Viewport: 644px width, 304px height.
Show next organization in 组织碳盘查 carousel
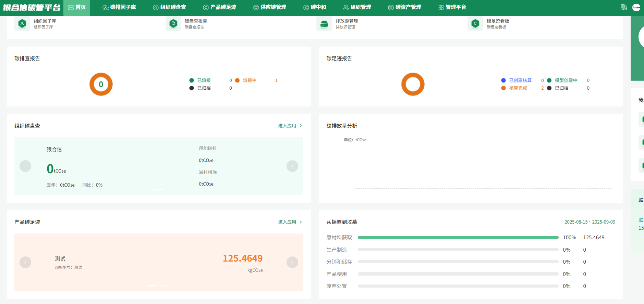(x=292, y=166)
